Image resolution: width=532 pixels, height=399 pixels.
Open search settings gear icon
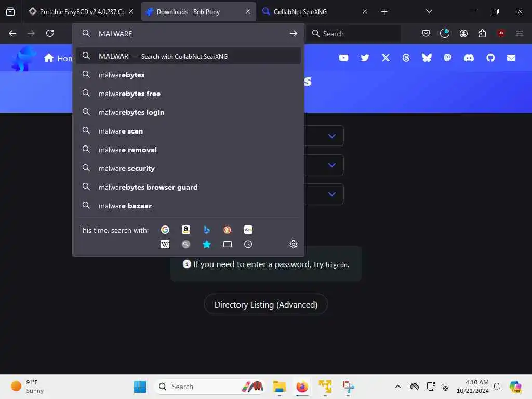(294, 244)
